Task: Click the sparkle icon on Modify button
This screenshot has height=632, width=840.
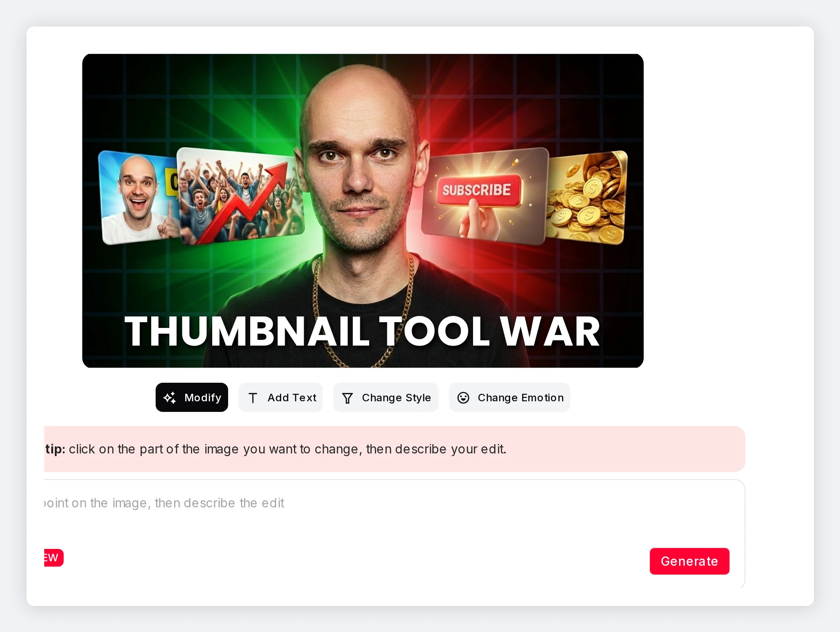Action: pyautogui.click(x=170, y=398)
